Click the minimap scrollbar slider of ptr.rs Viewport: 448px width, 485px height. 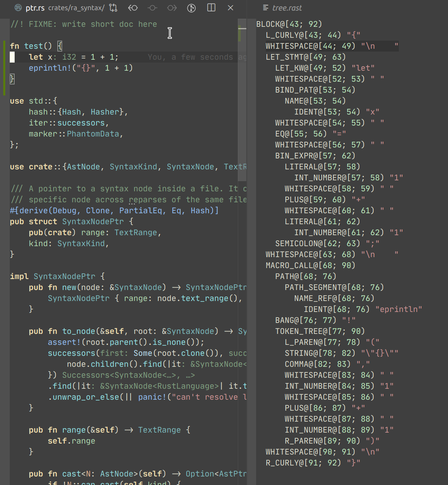coord(242,100)
